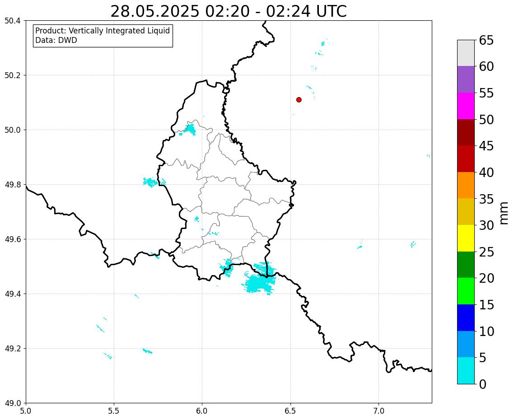The width and height of the screenshot is (514, 420).
Task: Click the latitude axis label 49.0
Action: [13, 403]
